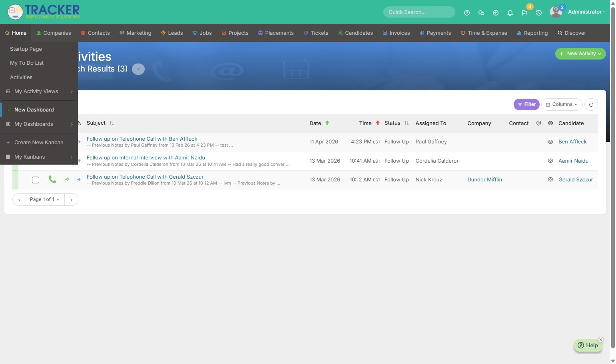
Task: Click the green sort arrow beside Date
Action: click(x=327, y=123)
